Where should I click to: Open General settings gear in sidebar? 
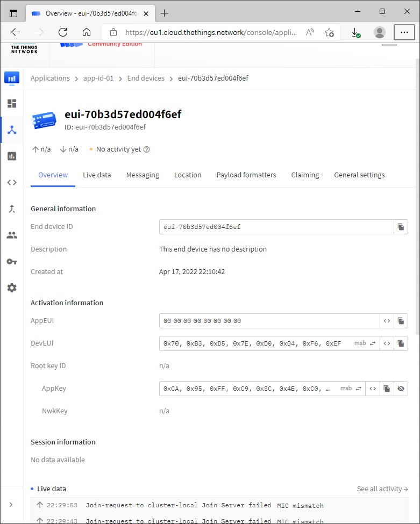point(12,288)
